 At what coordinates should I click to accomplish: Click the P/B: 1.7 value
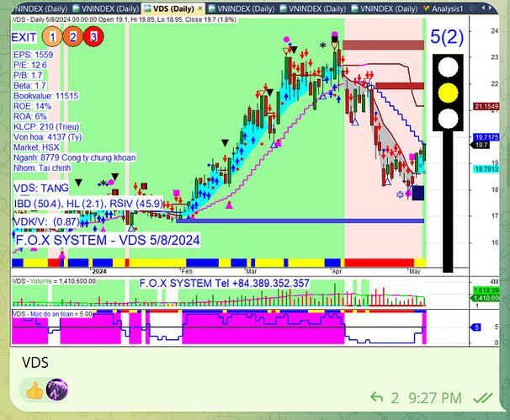pyautogui.click(x=28, y=75)
